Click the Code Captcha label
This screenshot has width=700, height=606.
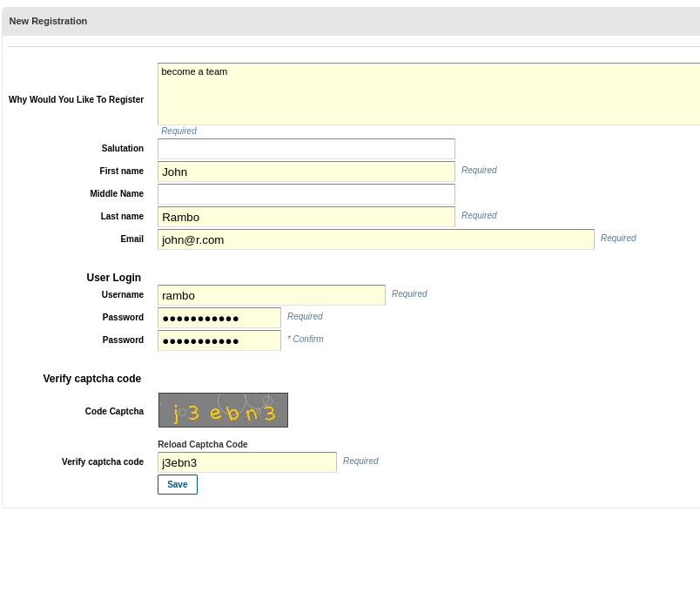click(x=114, y=411)
